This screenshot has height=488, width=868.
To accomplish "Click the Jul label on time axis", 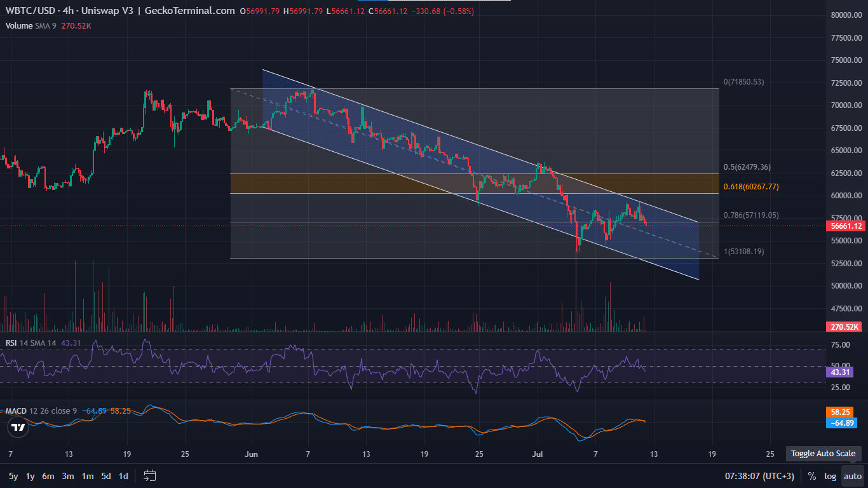I will point(537,454).
